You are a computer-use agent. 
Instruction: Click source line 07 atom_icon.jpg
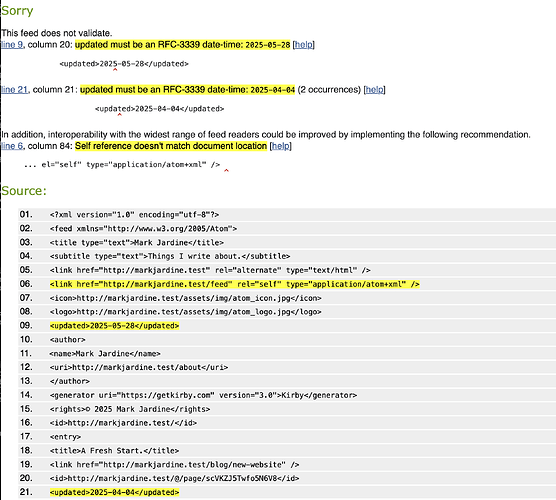pos(185,298)
